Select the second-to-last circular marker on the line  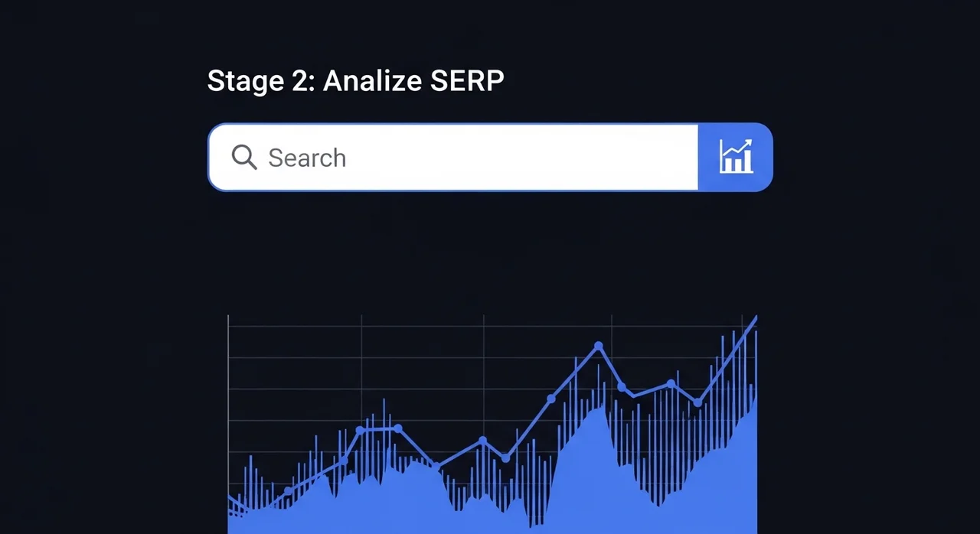click(x=671, y=383)
